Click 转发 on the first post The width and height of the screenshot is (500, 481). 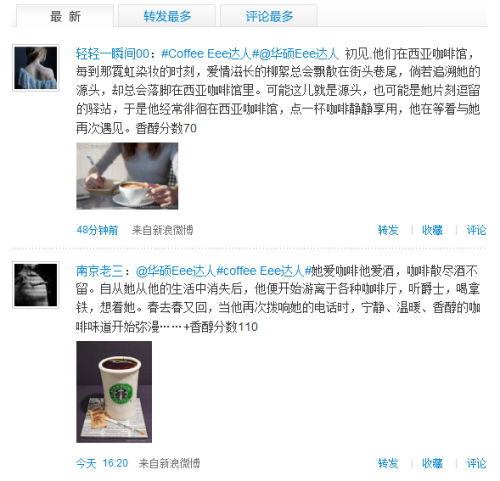tap(388, 230)
